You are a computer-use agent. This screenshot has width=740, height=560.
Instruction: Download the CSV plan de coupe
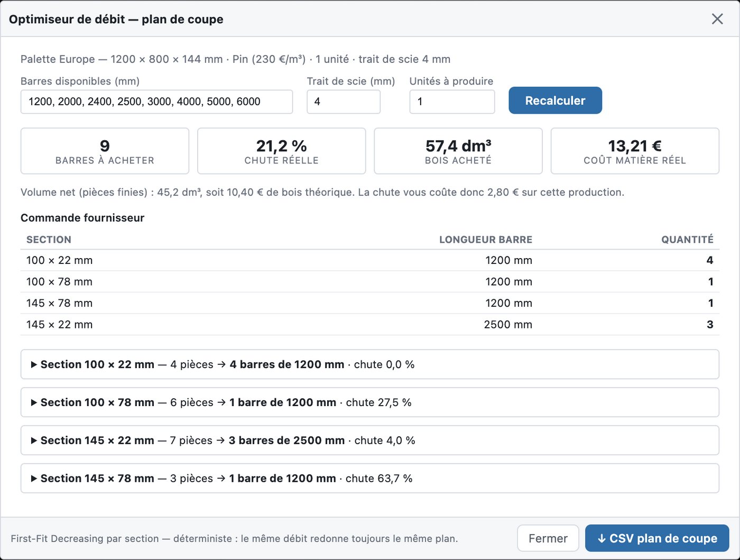coord(657,538)
